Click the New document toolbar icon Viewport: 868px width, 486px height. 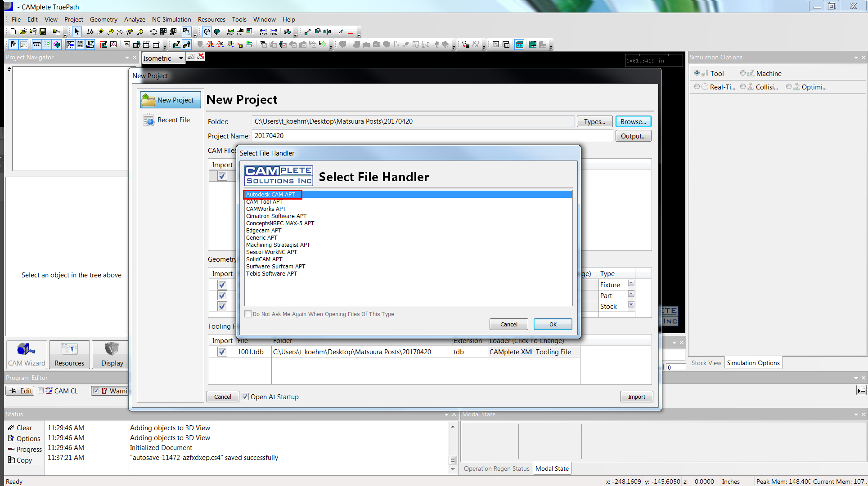tap(13, 31)
